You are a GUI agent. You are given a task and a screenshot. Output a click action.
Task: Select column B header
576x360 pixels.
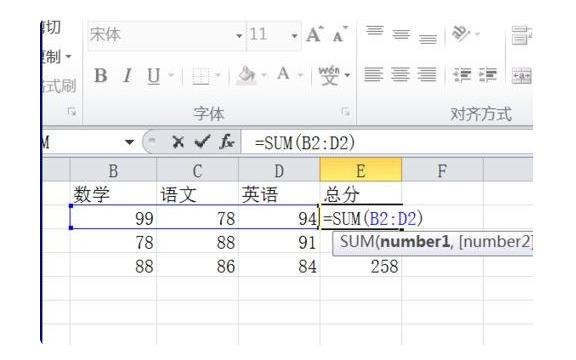coord(113,171)
